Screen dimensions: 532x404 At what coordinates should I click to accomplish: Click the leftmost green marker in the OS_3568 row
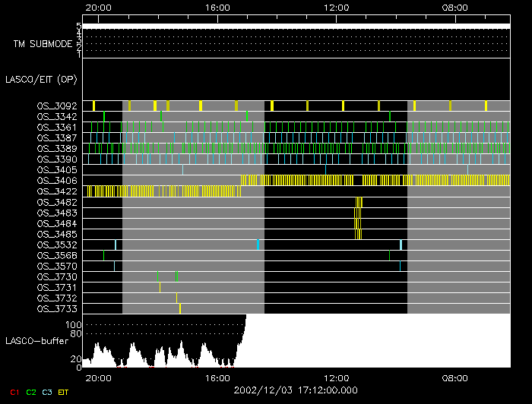[104, 256]
